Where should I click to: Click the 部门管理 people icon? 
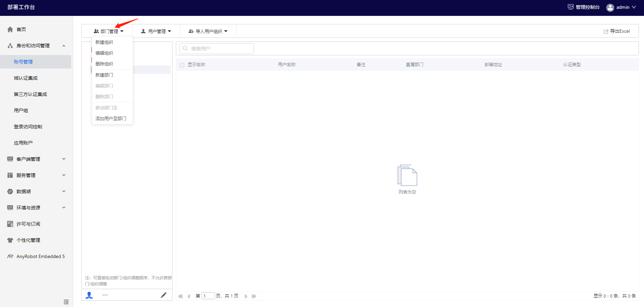click(x=97, y=31)
